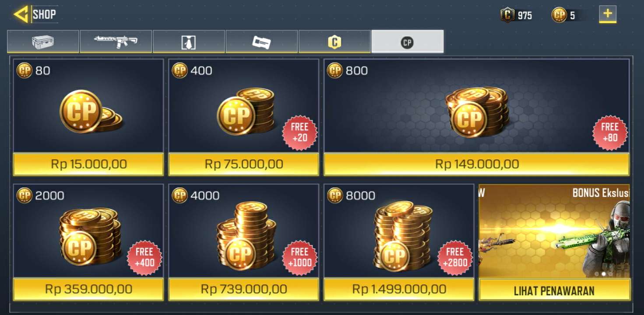Buy 4000 CP for Rp 739.000,00
This screenshot has width=644, height=315.
click(x=244, y=289)
